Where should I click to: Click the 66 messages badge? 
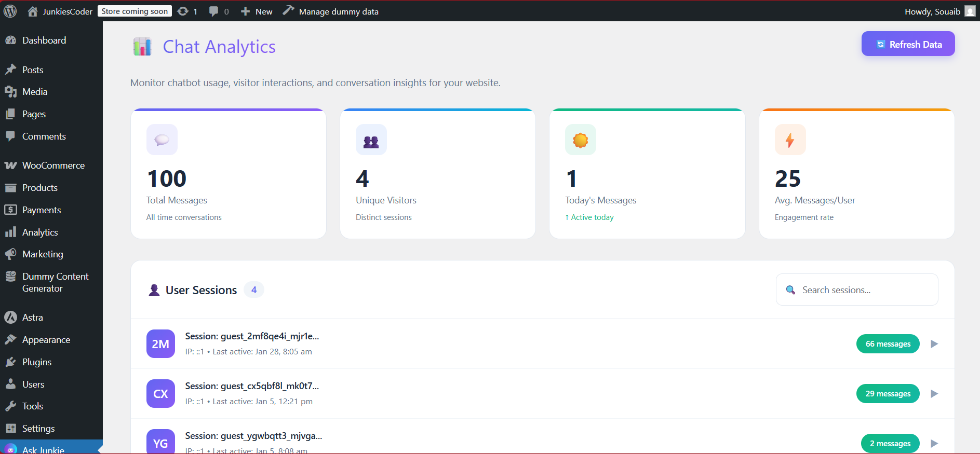(888, 344)
